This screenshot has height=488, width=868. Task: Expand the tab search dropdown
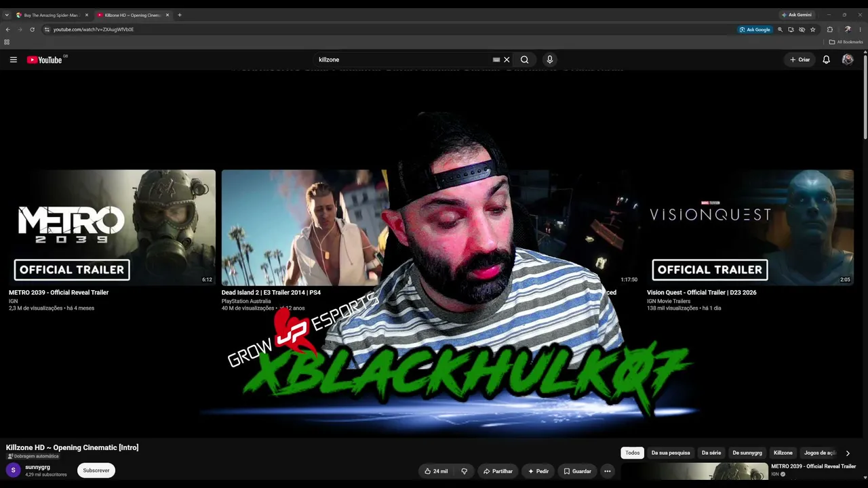(7, 15)
